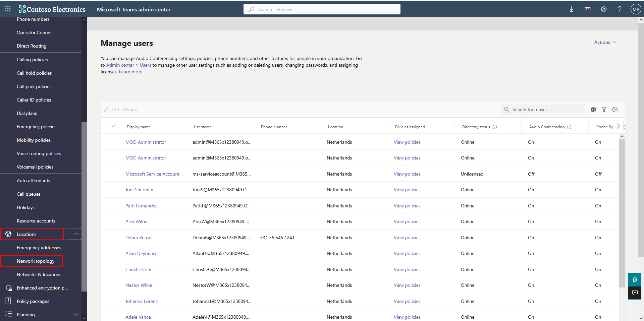The width and height of the screenshot is (644, 321).
Task: Expand the Planning section chevron
Action: pyautogui.click(x=76, y=315)
